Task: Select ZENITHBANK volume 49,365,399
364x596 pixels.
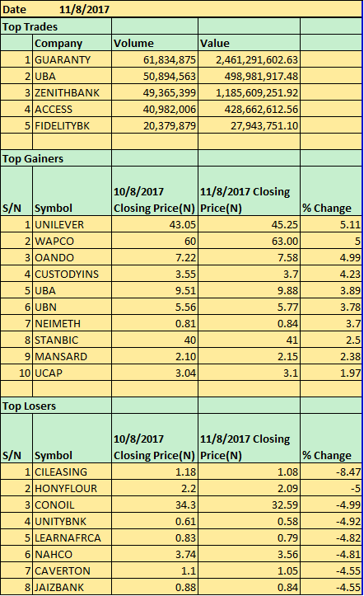Action: (155, 92)
